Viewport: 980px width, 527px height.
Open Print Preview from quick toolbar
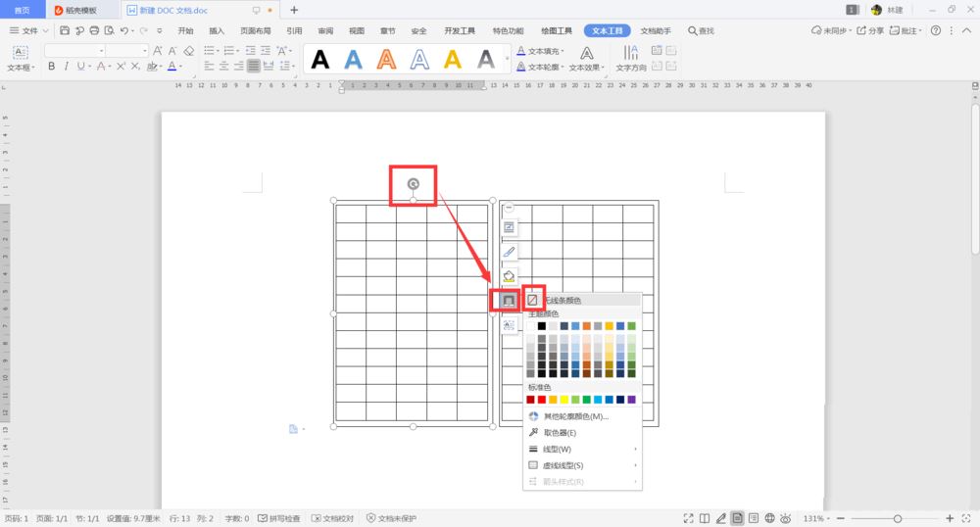tap(110, 30)
